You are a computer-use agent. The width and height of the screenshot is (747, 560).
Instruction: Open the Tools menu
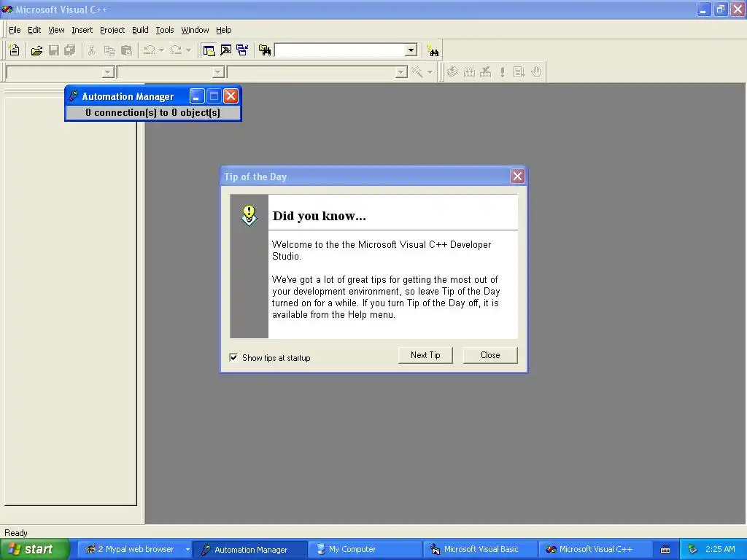pos(165,30)
